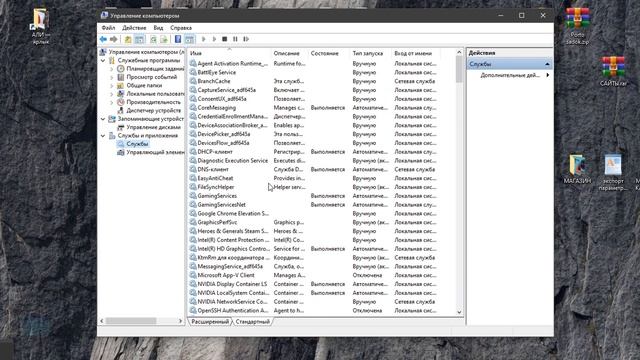Toggle the action pane show/hide toolbar icon
This screenshot has height=360, width=640.
(189, 39)
